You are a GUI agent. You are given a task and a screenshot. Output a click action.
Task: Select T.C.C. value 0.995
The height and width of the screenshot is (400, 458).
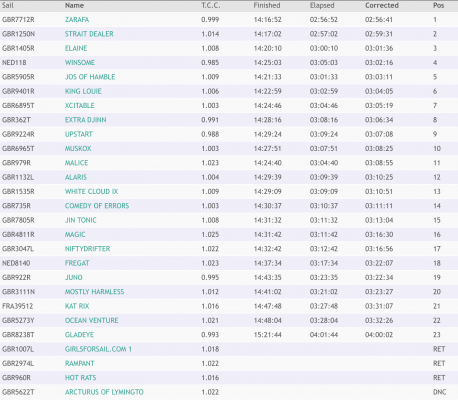tap(210, 278)
